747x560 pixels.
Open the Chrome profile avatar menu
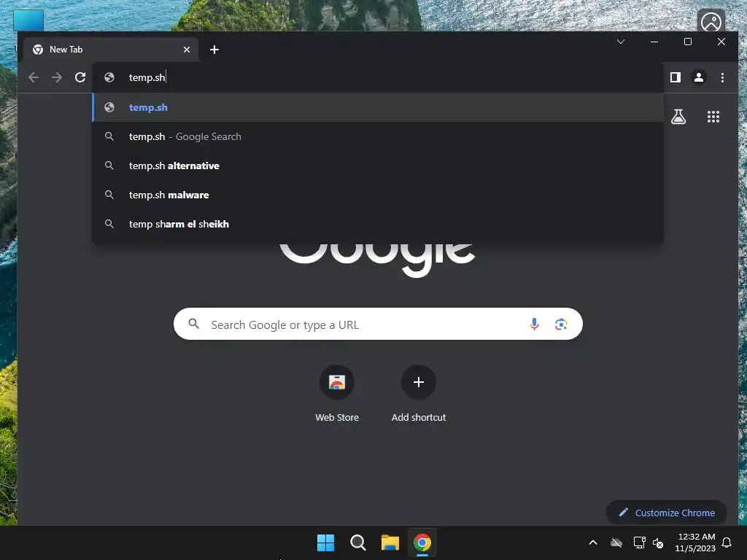tap(698, 77)
